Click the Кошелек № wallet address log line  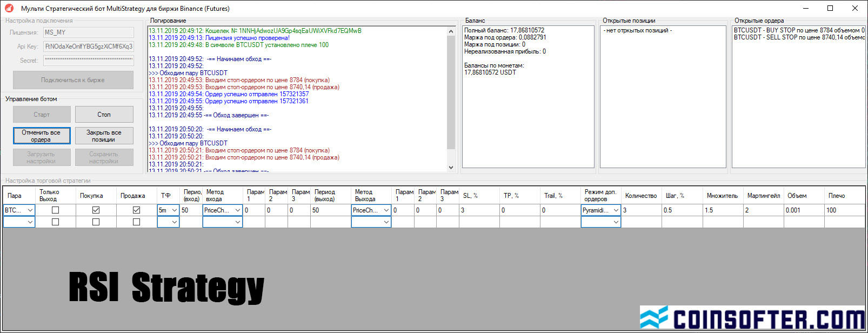point(255,31)
